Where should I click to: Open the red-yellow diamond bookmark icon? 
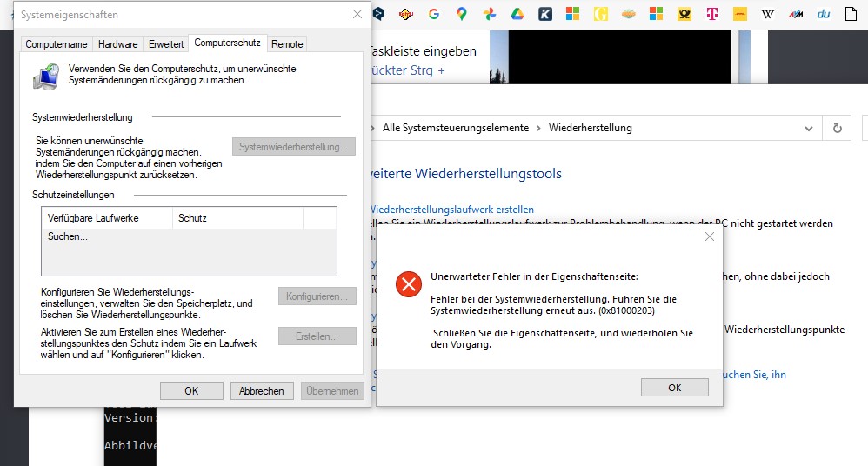click(x=406, y=15)
